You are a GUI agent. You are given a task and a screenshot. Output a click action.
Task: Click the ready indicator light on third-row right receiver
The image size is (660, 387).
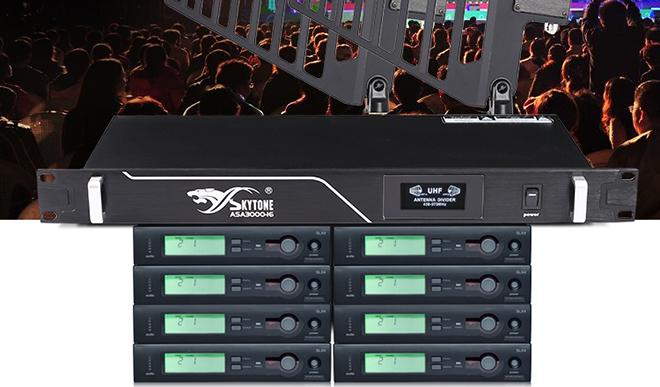click(x=458, y=325)
